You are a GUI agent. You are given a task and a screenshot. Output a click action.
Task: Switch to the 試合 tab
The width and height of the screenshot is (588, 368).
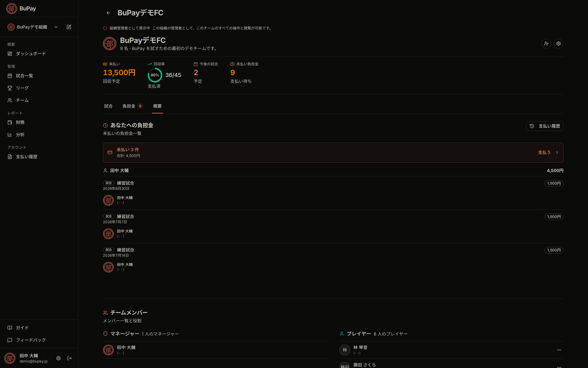click(108, 106)
